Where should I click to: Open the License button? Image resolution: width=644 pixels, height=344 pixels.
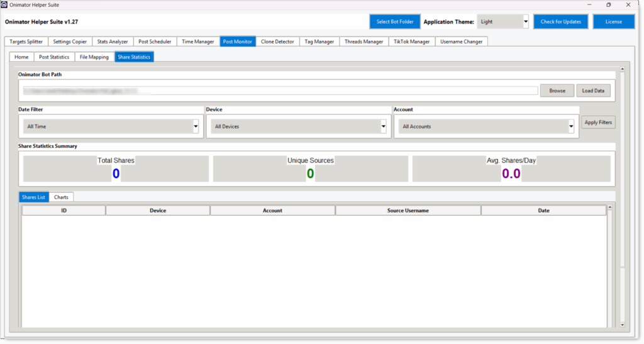(x=614, y=22)
